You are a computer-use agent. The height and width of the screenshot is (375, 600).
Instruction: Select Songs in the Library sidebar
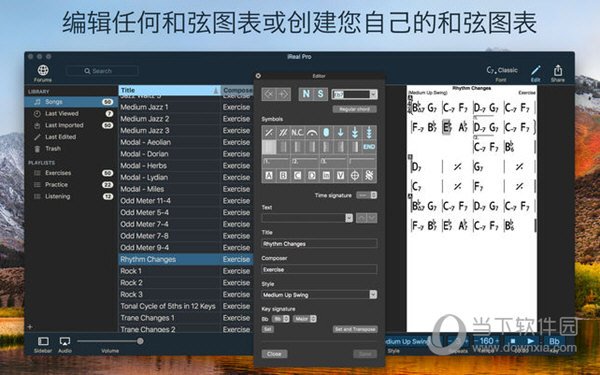tap(71, 102)
